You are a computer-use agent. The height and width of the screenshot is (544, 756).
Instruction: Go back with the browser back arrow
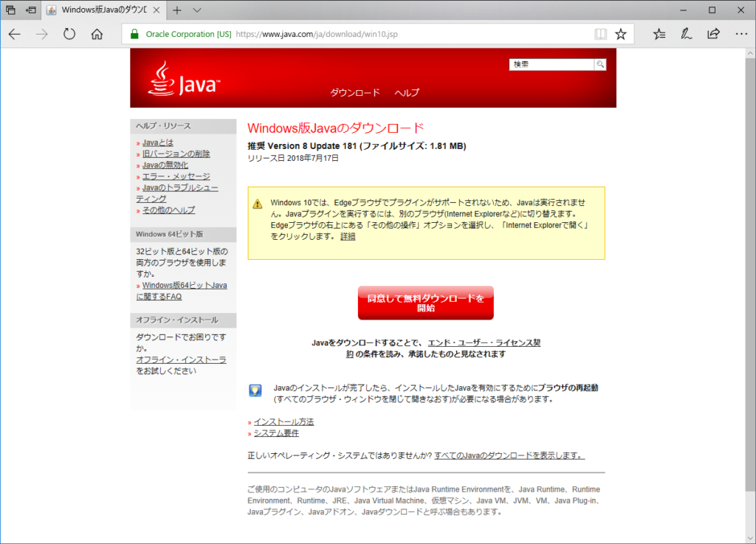coord(15,34)
